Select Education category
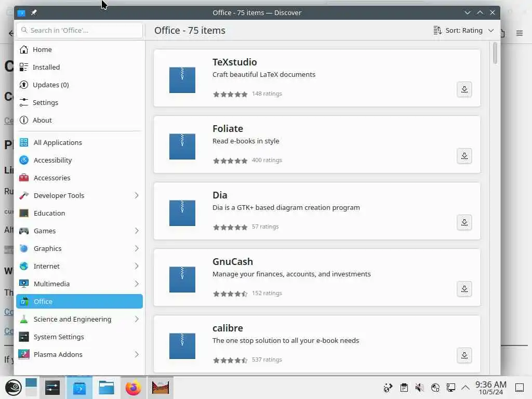 click(x=79, y=213)
